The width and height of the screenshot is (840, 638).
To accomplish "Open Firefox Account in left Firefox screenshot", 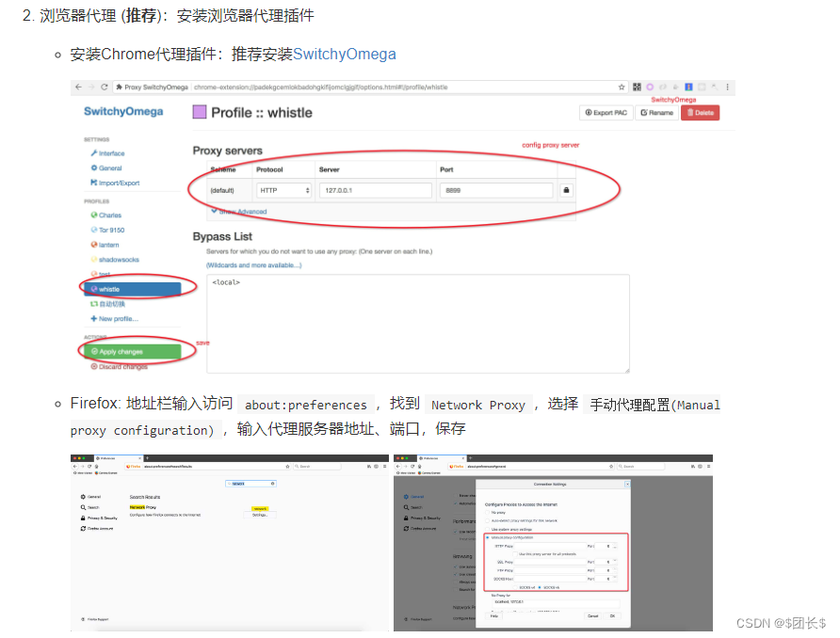I will 97,529.
